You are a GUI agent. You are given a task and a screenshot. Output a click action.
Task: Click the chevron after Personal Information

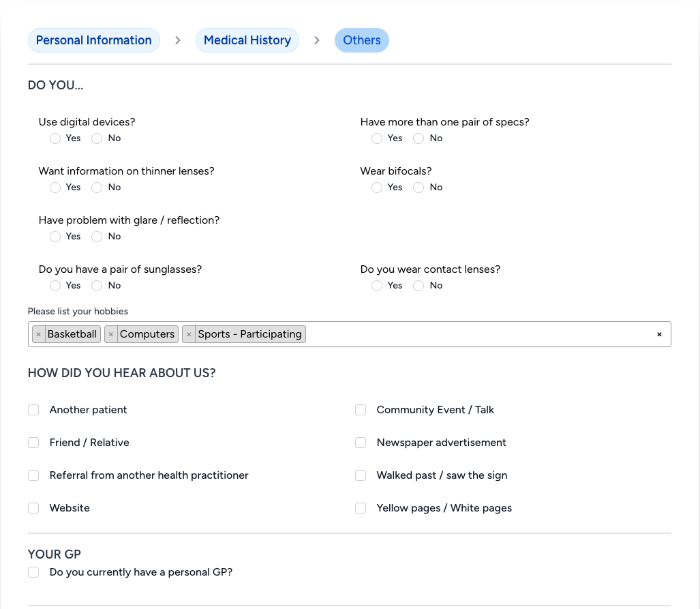pos(177,40)
